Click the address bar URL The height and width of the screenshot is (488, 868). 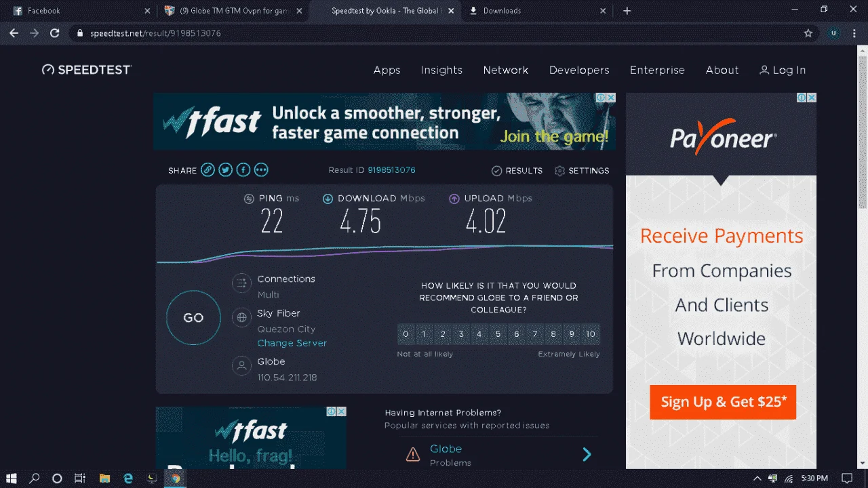click(x=155, y=33)
